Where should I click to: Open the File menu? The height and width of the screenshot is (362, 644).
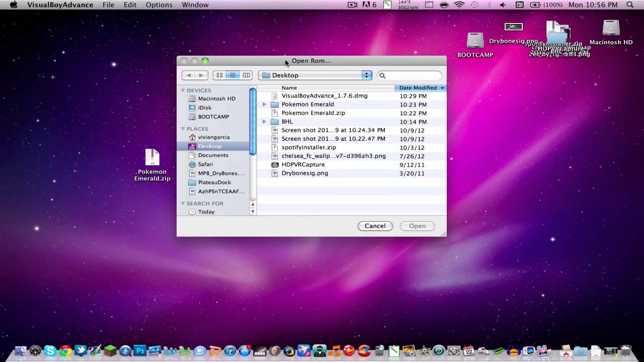coord(108,5)
